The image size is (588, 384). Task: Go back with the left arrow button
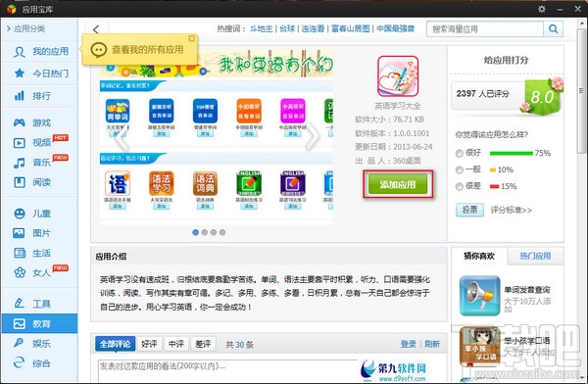96,29
